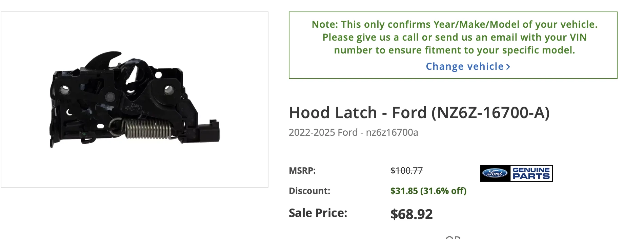Click the Sale Price label

point(318,213)
